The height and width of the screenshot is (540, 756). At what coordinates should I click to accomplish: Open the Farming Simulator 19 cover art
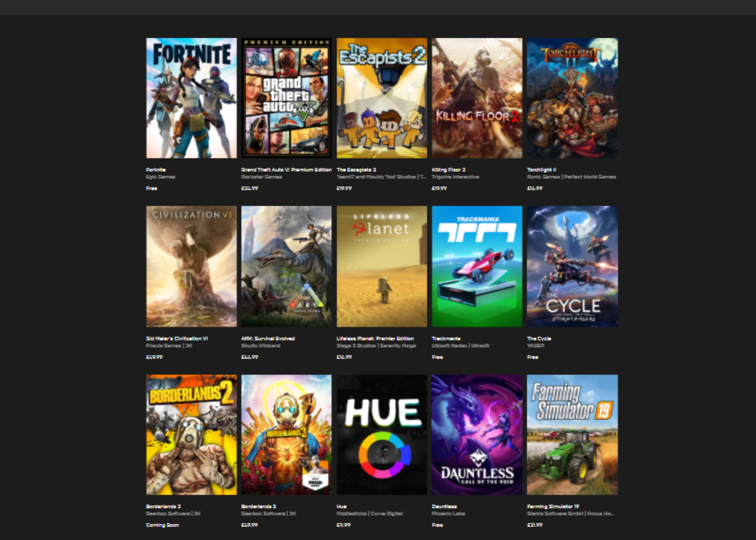pyautogui.click(x=572, y=435)
